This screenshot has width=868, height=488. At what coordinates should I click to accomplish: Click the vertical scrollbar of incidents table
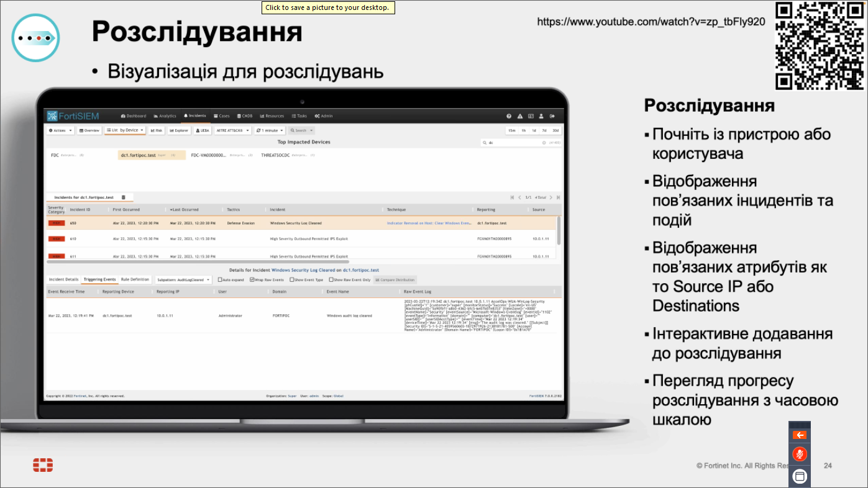pyautogui.click(x=559, y=230)
